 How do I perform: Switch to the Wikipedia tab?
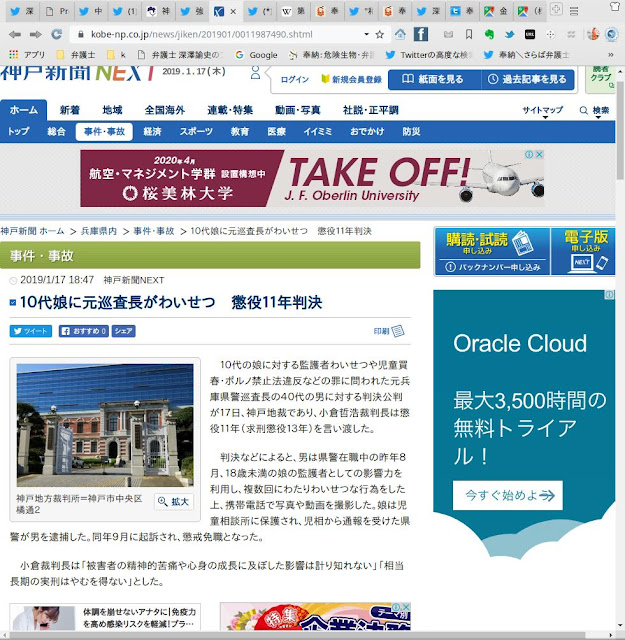point(294,11)
